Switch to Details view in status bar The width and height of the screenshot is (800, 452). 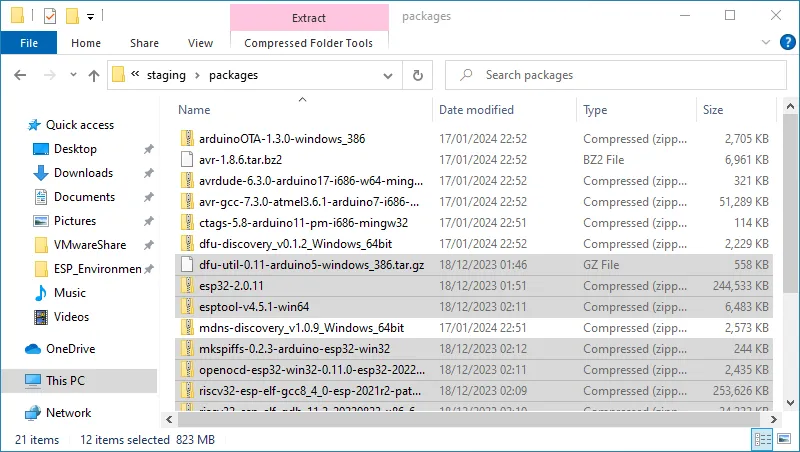(763, 439)
